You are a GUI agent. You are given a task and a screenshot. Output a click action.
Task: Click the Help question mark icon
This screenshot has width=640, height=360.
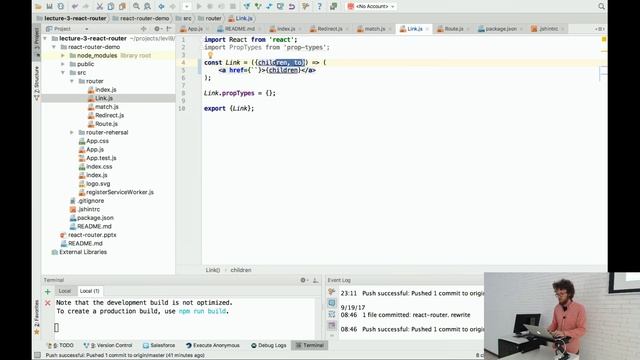pyautogui.click(x=320, y=6)
